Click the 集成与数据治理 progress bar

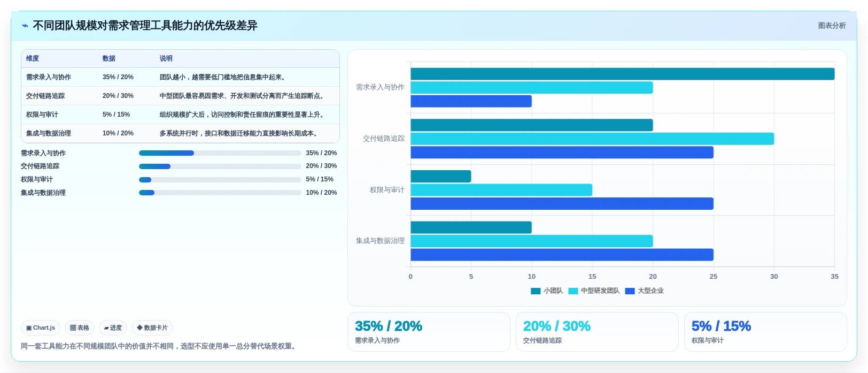click(x=220, y=193)
